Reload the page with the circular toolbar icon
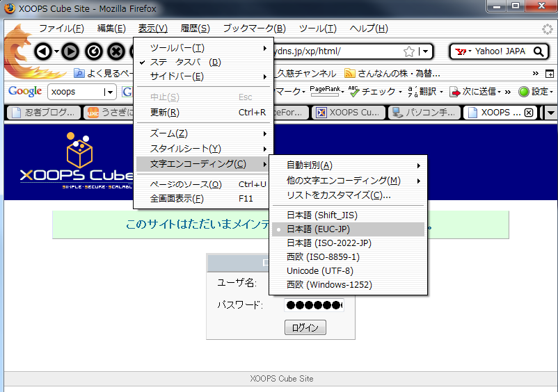558x392 pixels. point(94,52)
